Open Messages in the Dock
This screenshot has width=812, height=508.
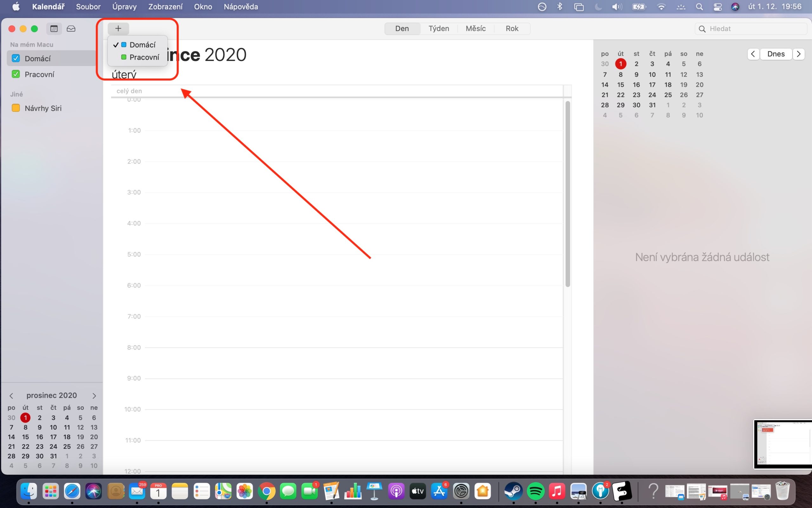(288, 491)
